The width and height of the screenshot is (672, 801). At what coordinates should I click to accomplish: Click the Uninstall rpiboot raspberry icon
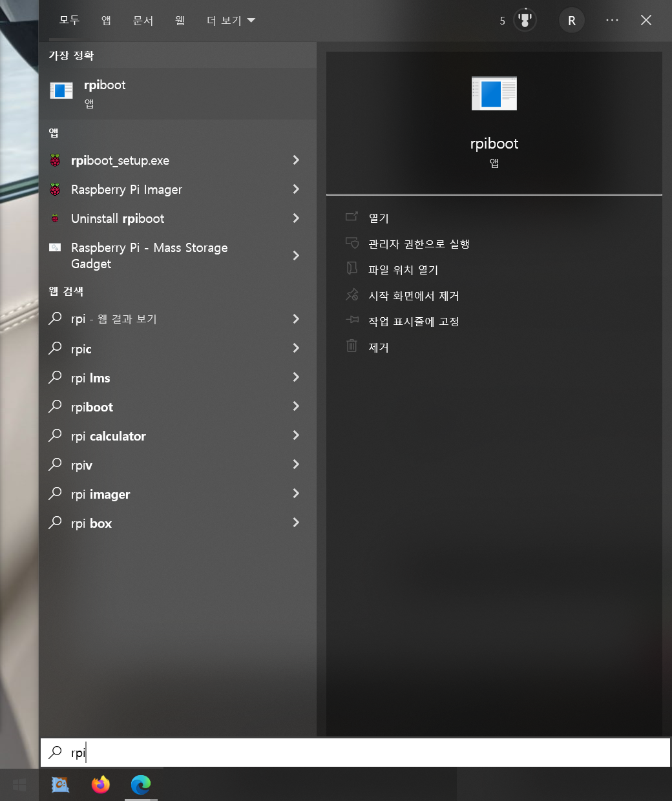[56, 218]
